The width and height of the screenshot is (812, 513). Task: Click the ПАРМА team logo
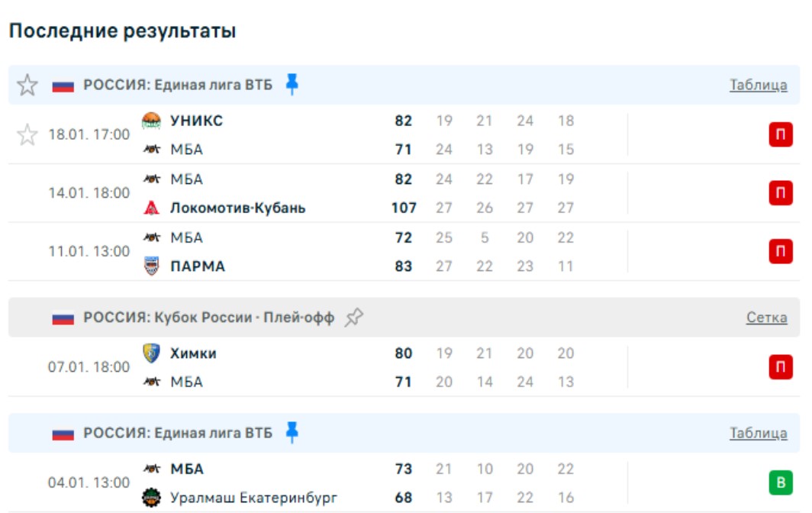[152, 266]
